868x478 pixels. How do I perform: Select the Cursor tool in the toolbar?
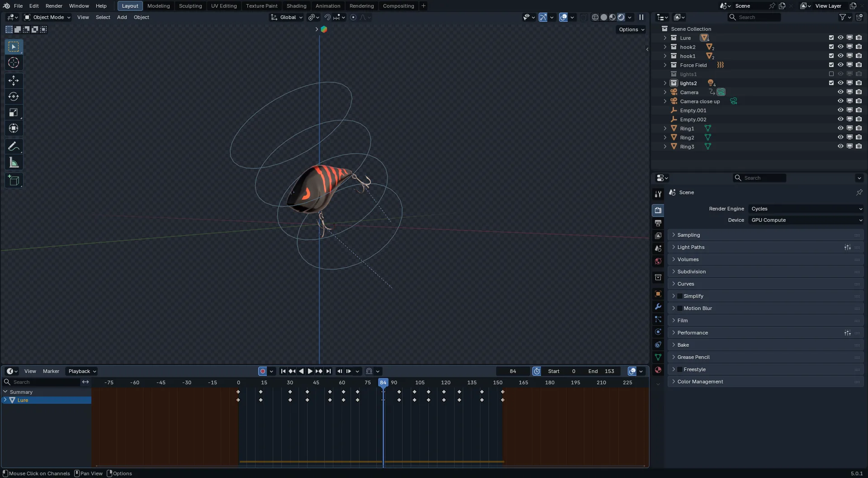[x=14, y=62]
